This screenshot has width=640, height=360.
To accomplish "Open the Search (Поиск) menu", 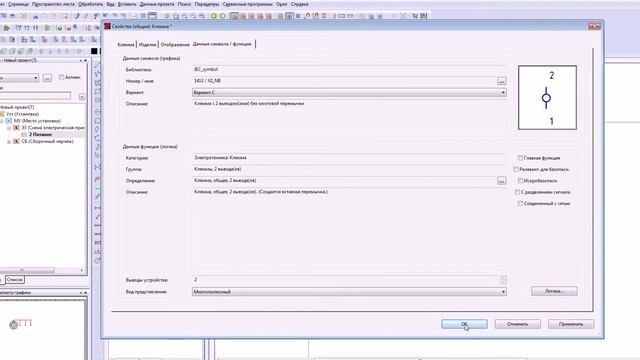I will tap(184, 4).
